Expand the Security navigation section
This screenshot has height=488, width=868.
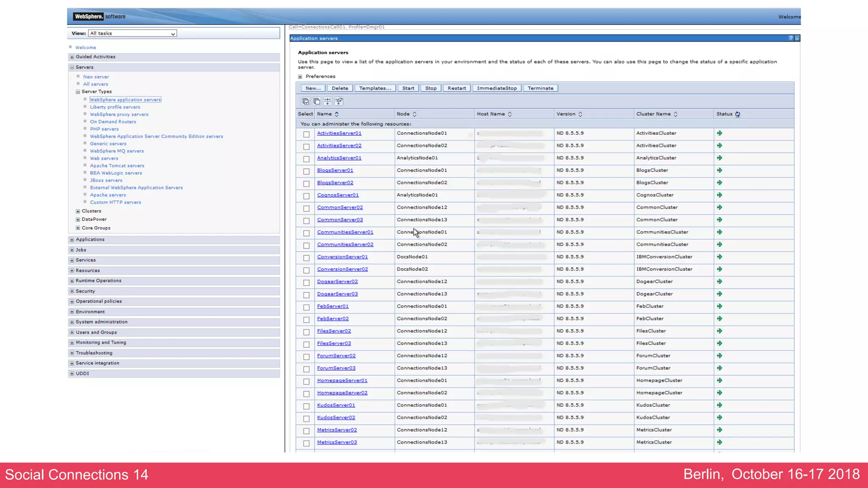click(x=72, y=291)
